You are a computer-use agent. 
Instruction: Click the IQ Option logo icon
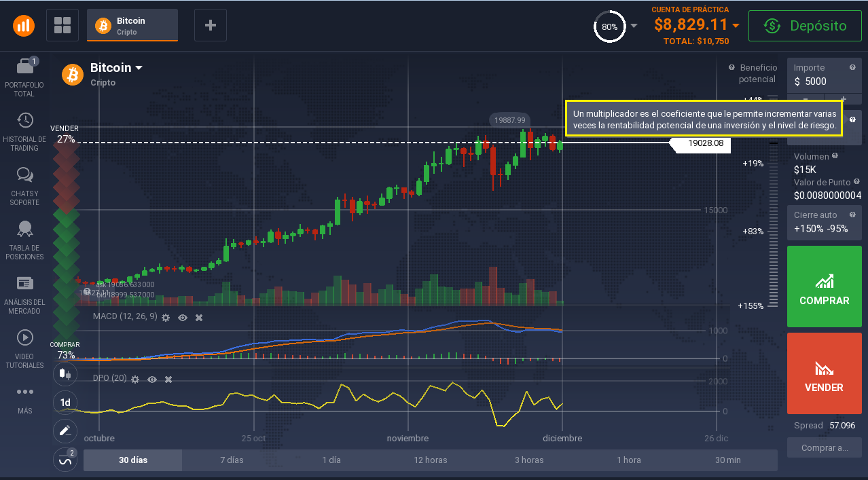(x=24, y=26)
